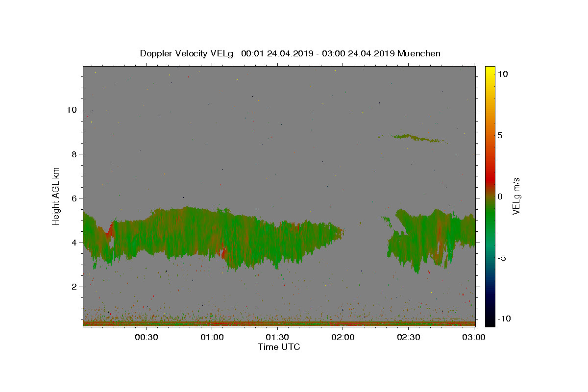Click the colorbar value label -5
Image resolution: width=588 pixels, height=392 pixels.
click(501, 258)
